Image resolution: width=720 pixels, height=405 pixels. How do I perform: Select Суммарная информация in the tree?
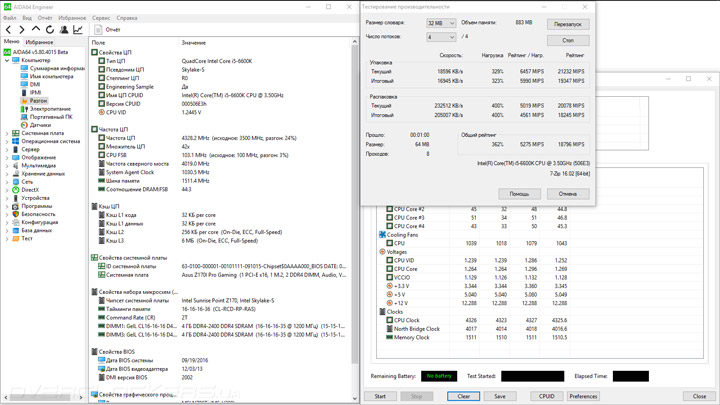click(56, 68)
